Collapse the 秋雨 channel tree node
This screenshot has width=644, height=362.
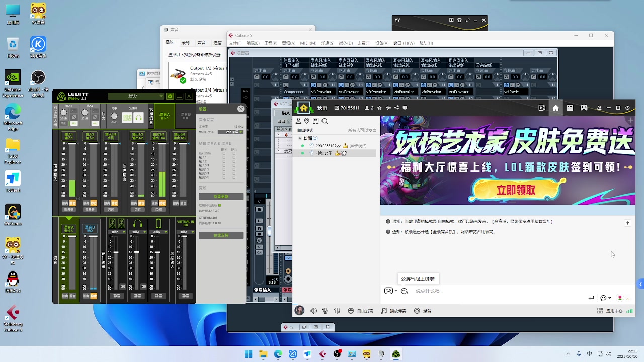point(300,138)
